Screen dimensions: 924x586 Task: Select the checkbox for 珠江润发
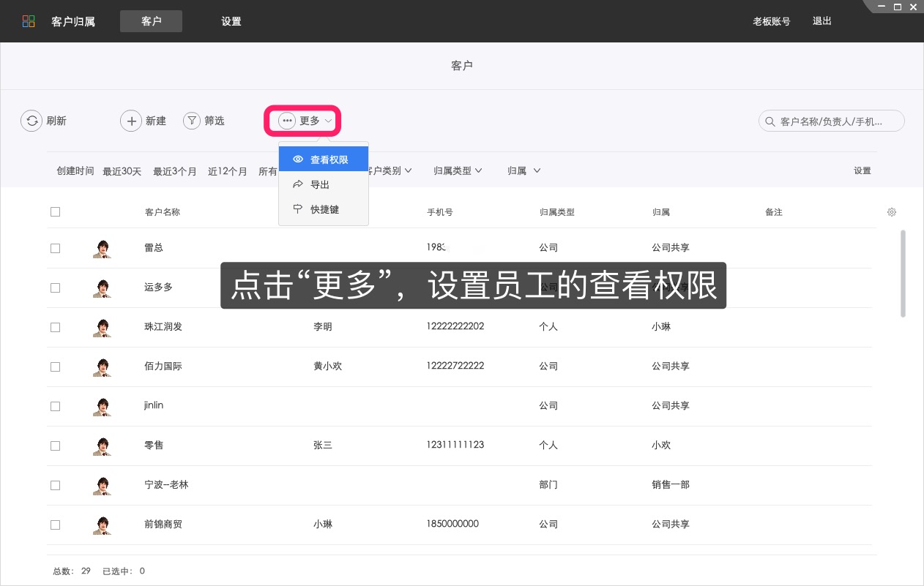(55, 327)
